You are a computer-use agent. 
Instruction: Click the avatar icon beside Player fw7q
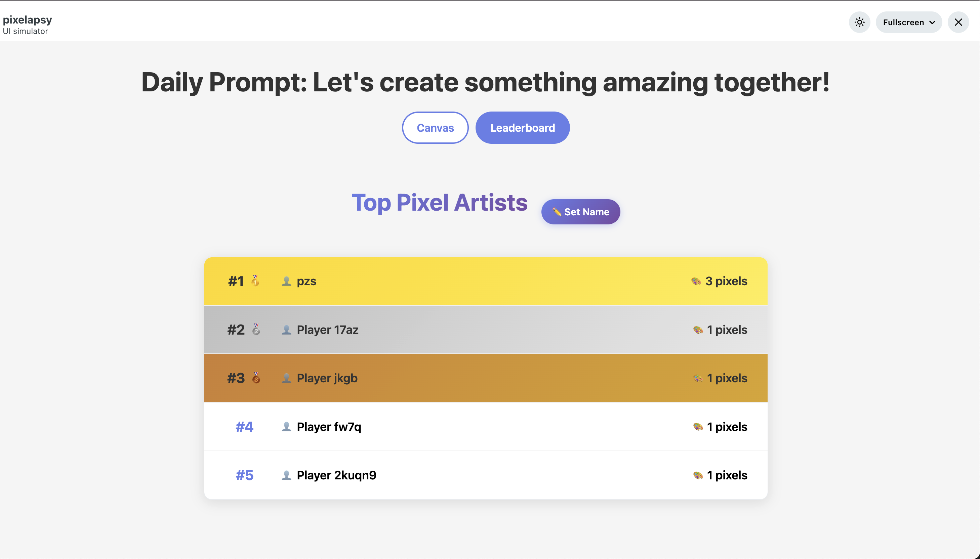pos(286,427)
